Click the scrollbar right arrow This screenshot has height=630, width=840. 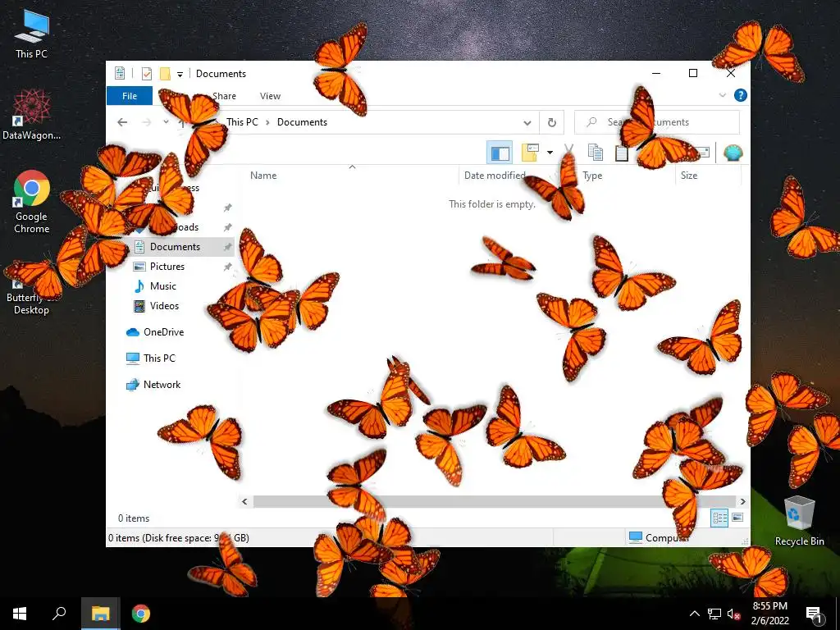tap(743, 501)
